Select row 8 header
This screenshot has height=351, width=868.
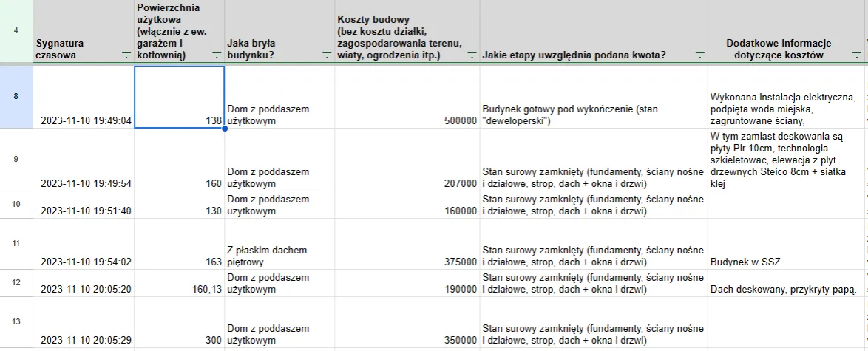[x=16, y=97]
